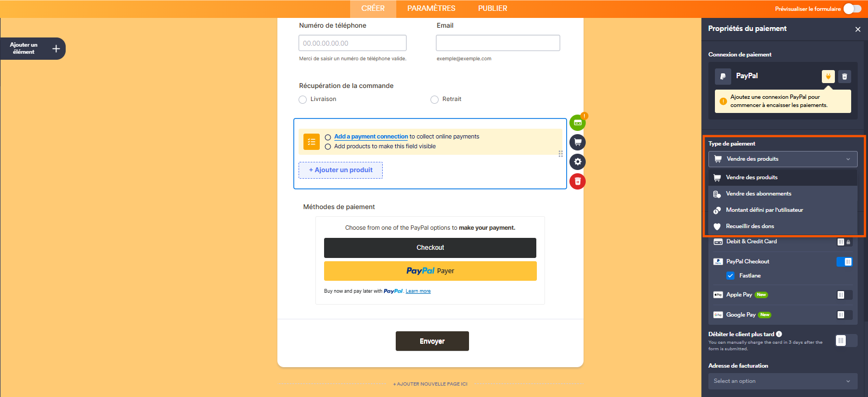Submit the form with Envoyer button
This screenshot has height=397, width=868.
click(x=432, y=341)
